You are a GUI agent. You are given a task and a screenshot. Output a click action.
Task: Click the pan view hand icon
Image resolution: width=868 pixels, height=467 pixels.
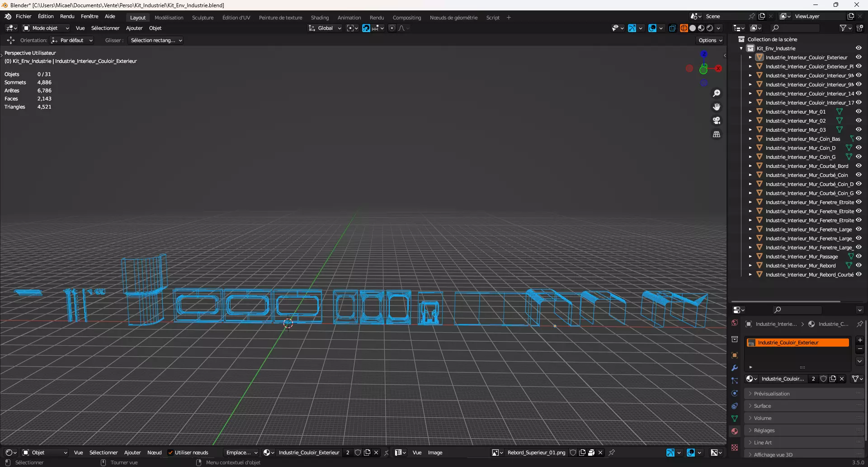pyautogui.click(x=717, y=107)
